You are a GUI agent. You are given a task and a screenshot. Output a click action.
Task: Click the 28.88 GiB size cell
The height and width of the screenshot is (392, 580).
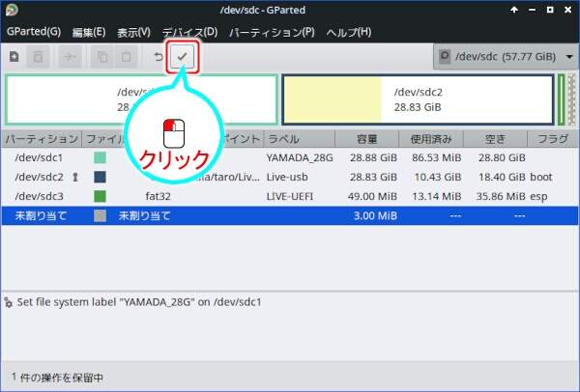(373, 157)
